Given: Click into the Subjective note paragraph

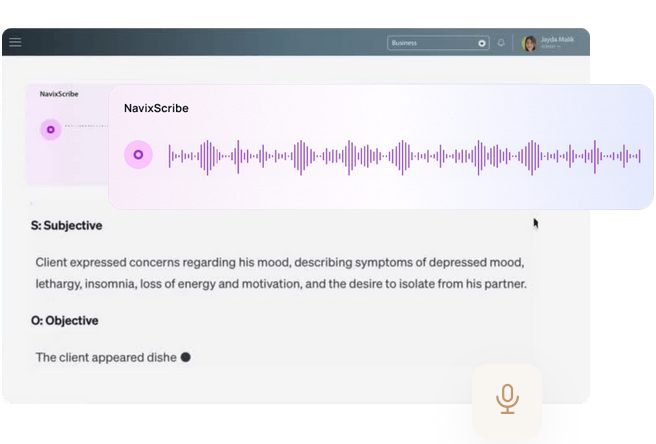Looking at the screenshot, I should point(280,273).
